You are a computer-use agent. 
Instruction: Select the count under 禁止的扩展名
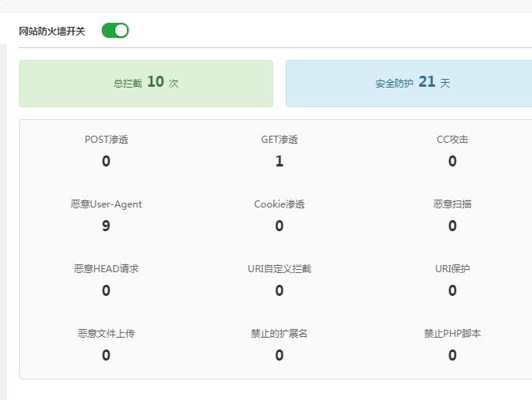279,355
